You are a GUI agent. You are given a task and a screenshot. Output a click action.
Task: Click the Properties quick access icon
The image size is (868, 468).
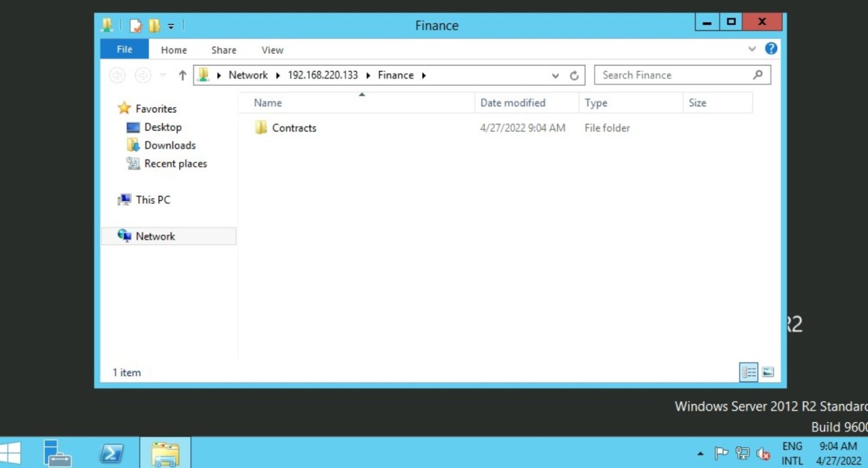click(136, 25)
